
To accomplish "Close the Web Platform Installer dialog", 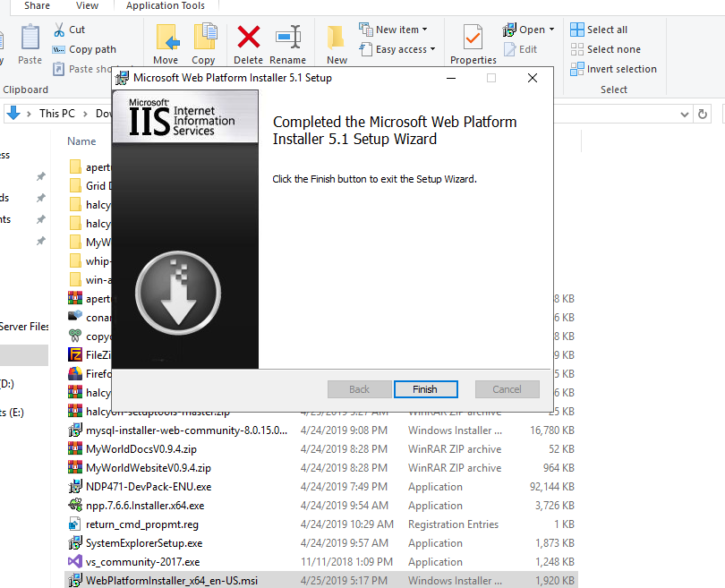I will [533, 78].
